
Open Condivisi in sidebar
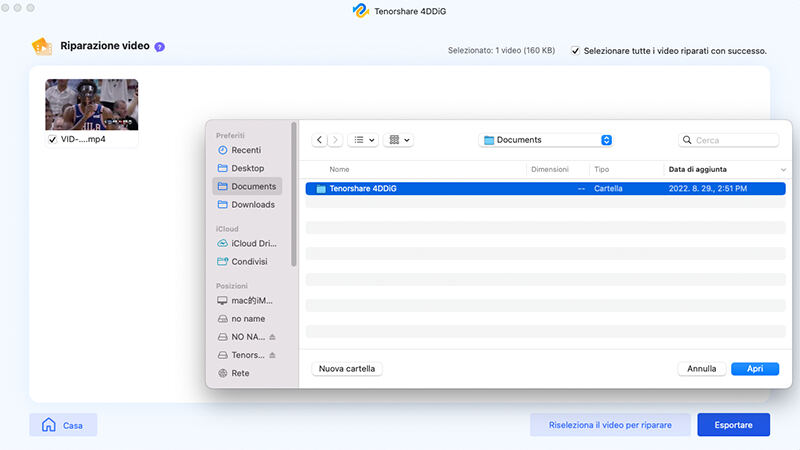tap(247, 261)
